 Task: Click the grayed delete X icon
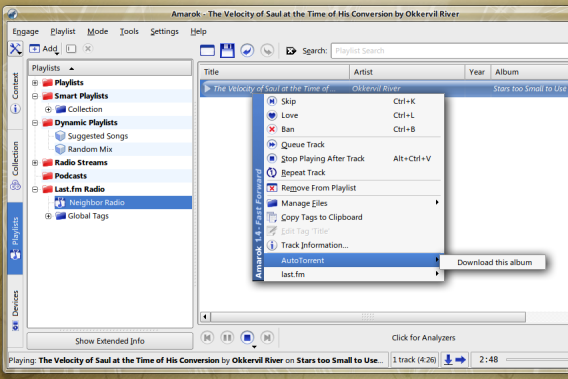88,48
